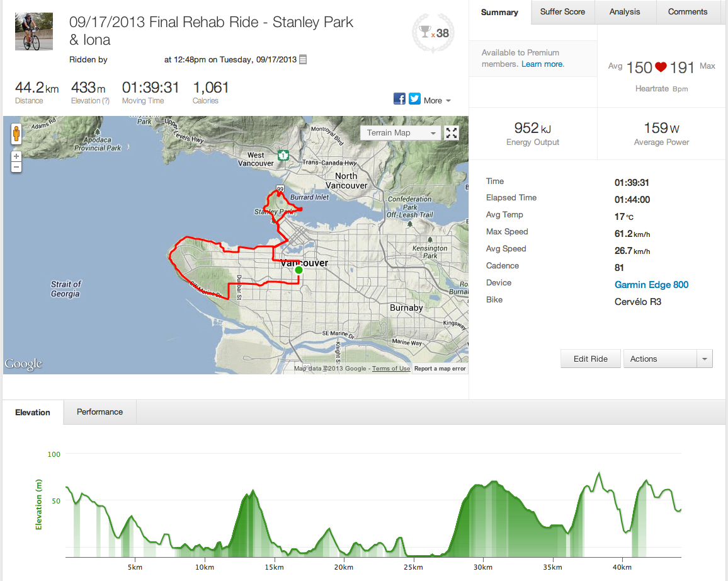Open the Terrain Map type dropdown
Image resolution: width=728 pixels, height=581 pixels.
coord(399,133)
